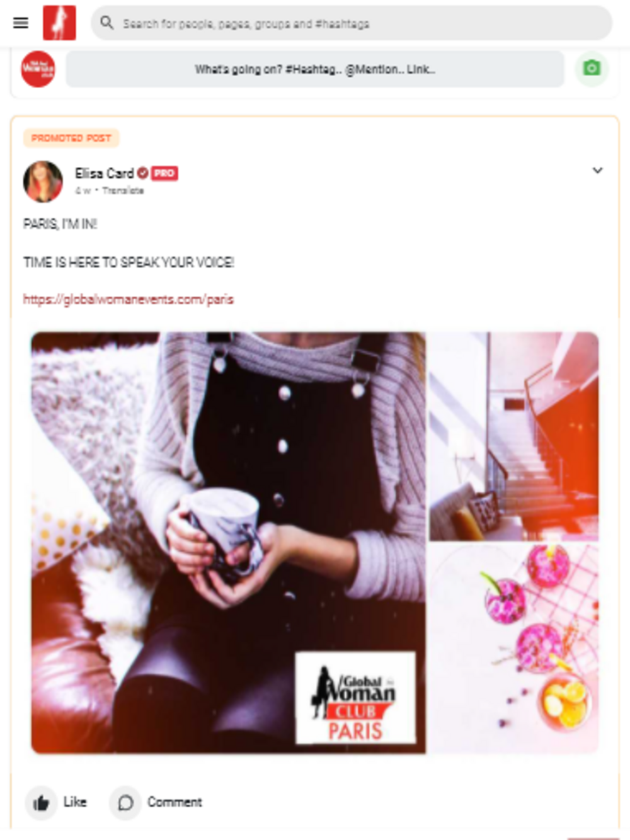Click the Like button text
Screen dimensions: 630x840
(x=75, y=802)
